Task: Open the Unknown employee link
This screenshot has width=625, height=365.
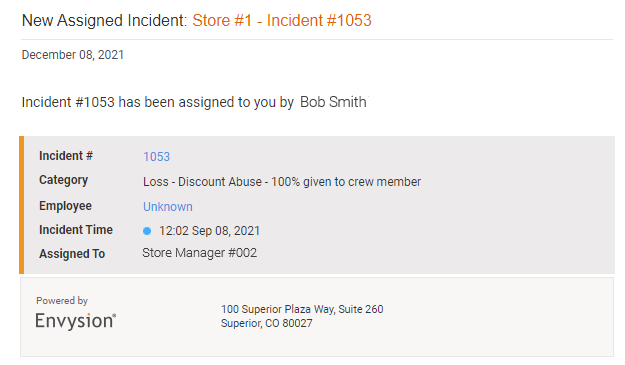Action: click(167, 207)
